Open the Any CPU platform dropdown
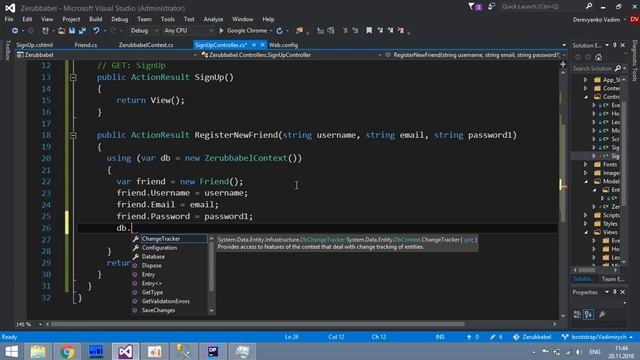This screenshot has height=360, width=640. point(188,31)
